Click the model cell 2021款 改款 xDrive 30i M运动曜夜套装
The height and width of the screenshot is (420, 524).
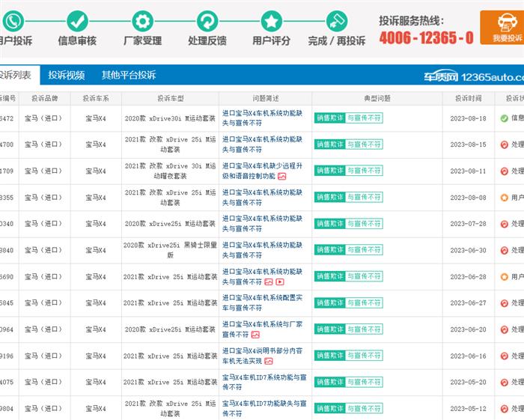pos(170,171)
